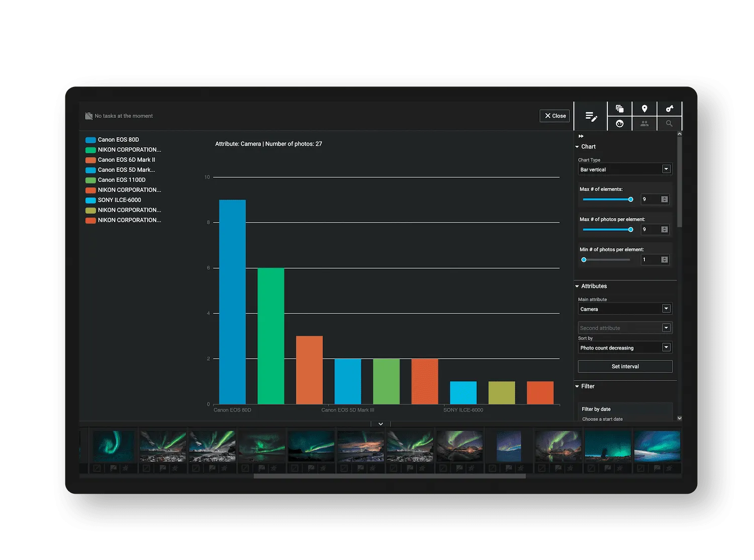Toggle select box under orange-cloud aurora thumbnail
754x560 pixels.
(x=344, y=468)
